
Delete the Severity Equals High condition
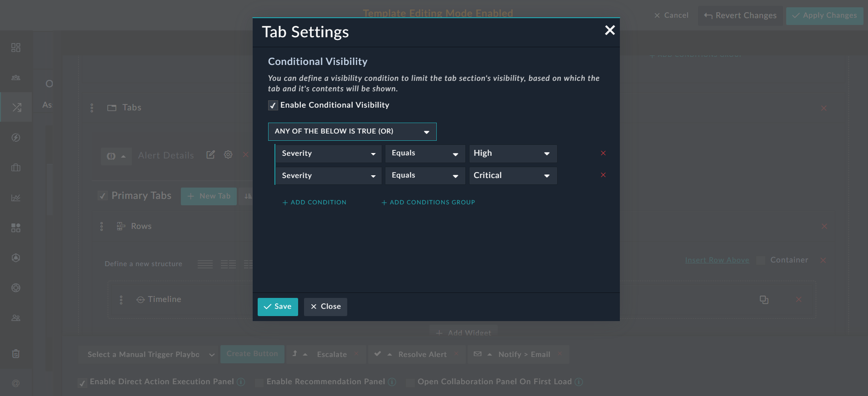pyautogui.click(x=603, y=153)
